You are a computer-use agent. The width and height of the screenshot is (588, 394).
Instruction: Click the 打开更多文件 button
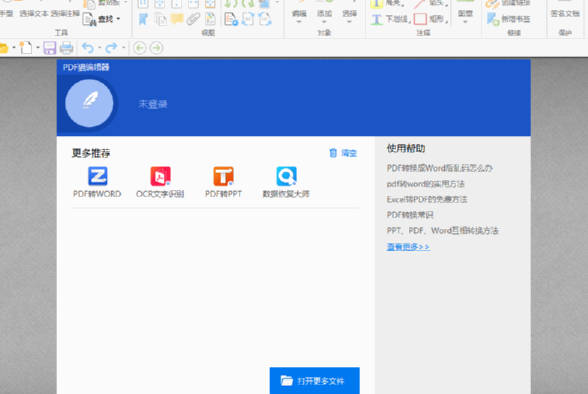pyautogui.click(x=315, y=381)
